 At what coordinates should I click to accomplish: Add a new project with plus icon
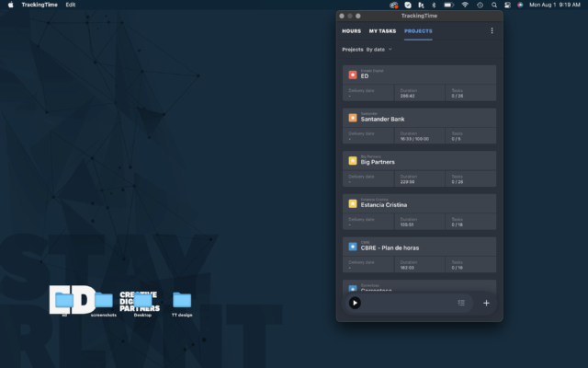tap(486, 303)
